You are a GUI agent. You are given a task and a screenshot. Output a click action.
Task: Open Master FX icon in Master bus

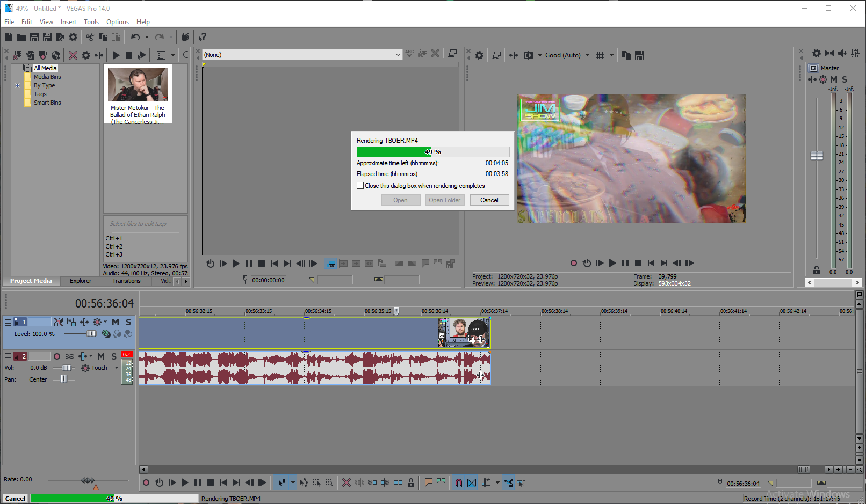coord(812,79)
